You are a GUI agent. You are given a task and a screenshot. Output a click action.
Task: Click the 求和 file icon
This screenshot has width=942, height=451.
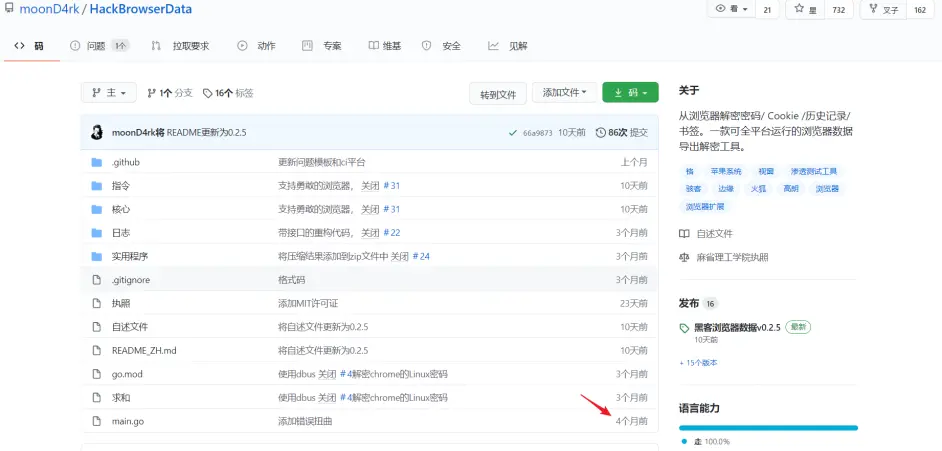point(96,398)
